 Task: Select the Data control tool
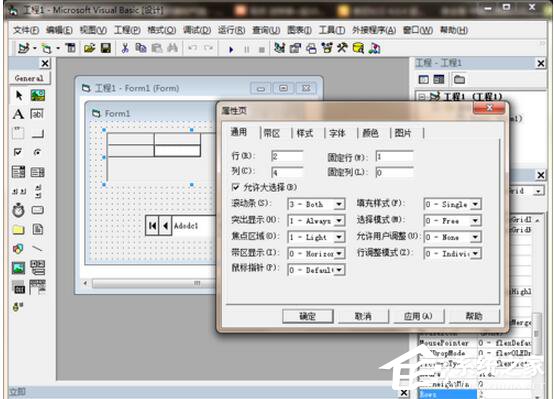(x=37, y=268)
